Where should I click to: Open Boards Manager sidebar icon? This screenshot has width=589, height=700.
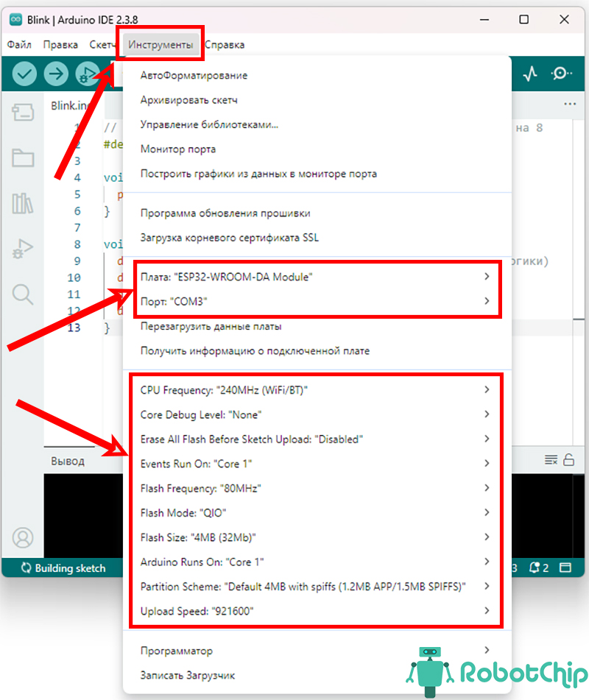23,113
